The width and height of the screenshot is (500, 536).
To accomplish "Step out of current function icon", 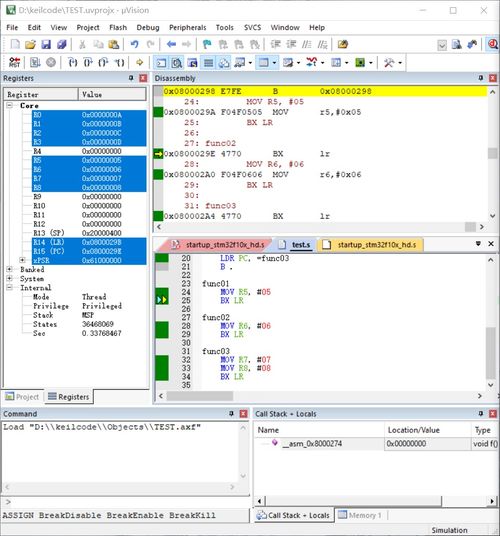I will 104,63.
